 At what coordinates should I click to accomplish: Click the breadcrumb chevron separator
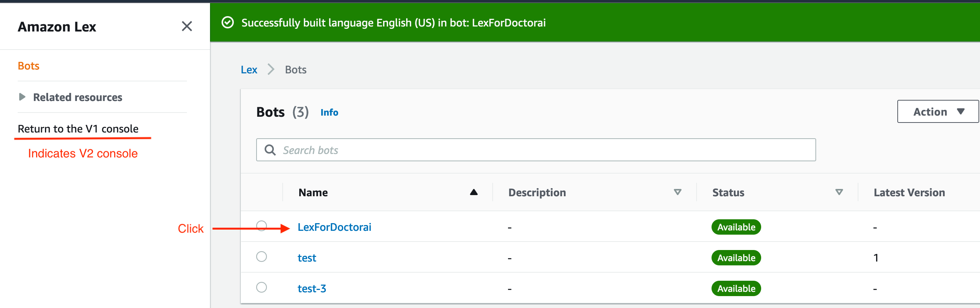click(271, 70)
